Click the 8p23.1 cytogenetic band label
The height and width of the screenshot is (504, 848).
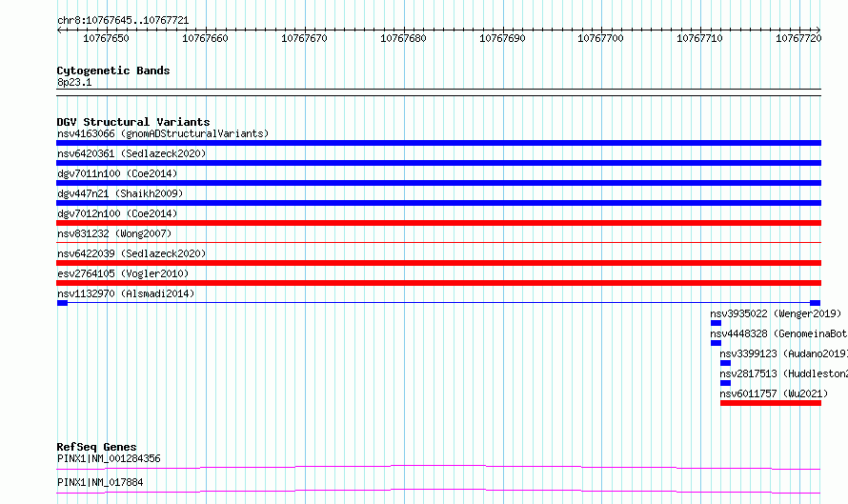coord(74,83)
